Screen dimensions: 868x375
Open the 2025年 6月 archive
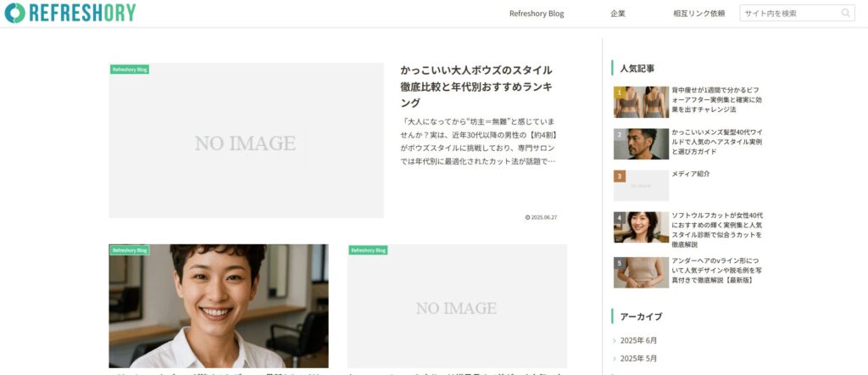[x=638, y=340]
